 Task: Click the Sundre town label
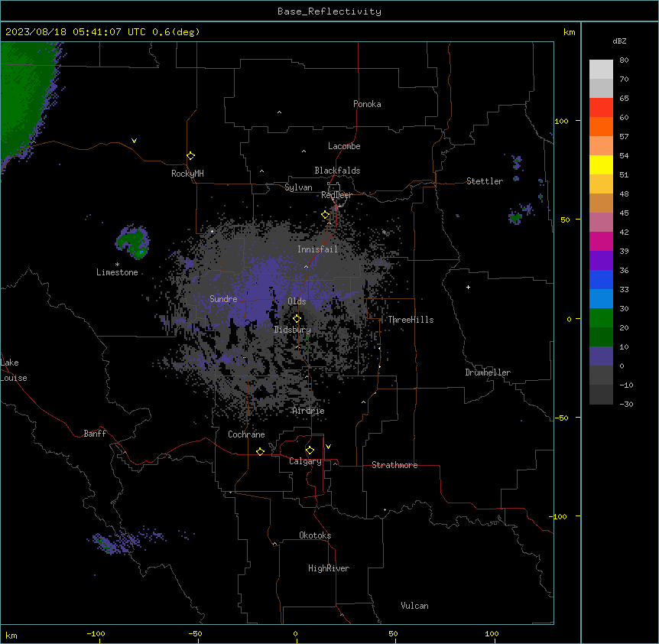tap(223, 299)
